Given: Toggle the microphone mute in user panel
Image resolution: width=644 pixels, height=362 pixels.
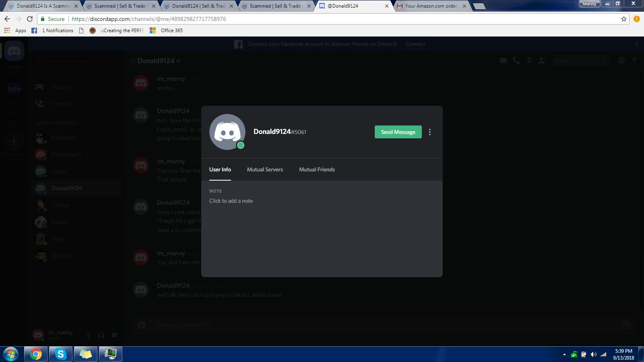Looking at the screenshot, I should pos(89,335).
